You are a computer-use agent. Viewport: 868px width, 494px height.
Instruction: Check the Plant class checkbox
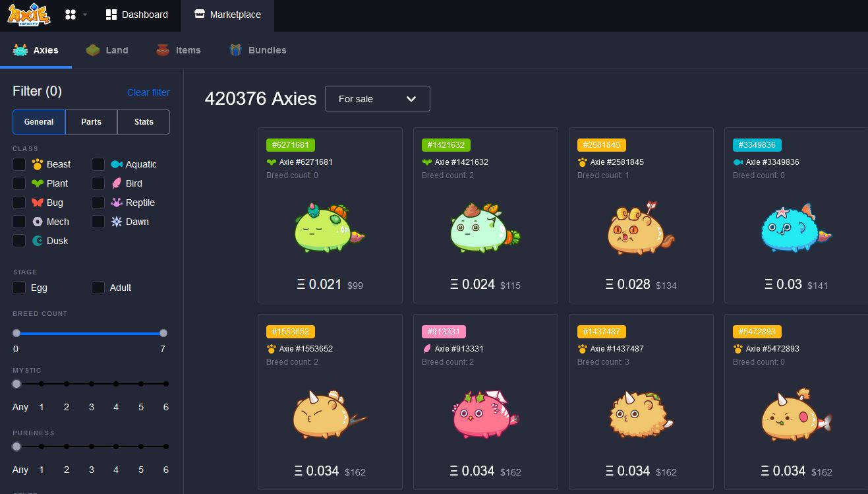point(19,183)
